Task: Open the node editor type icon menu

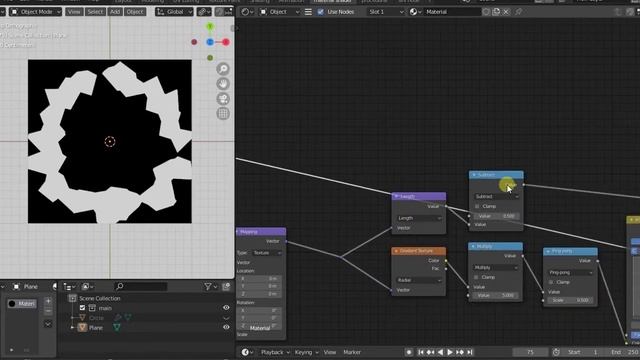Action: point(247,12)
